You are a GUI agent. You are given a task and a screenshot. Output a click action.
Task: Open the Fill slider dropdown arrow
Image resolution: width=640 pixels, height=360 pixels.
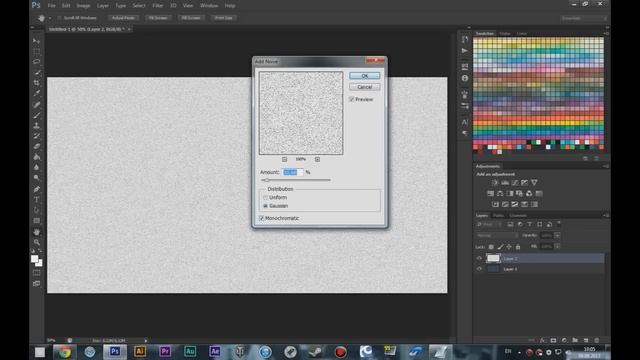click(557, 247)
